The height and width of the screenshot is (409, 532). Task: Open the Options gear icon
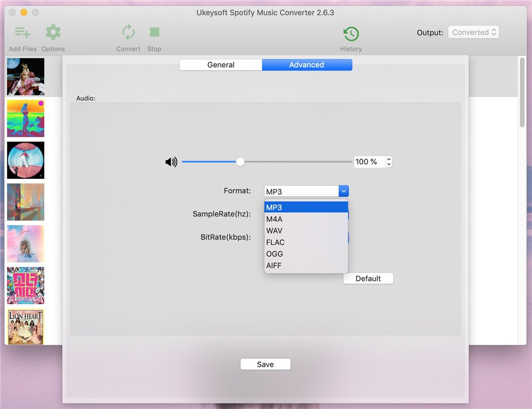click(53, 32)
